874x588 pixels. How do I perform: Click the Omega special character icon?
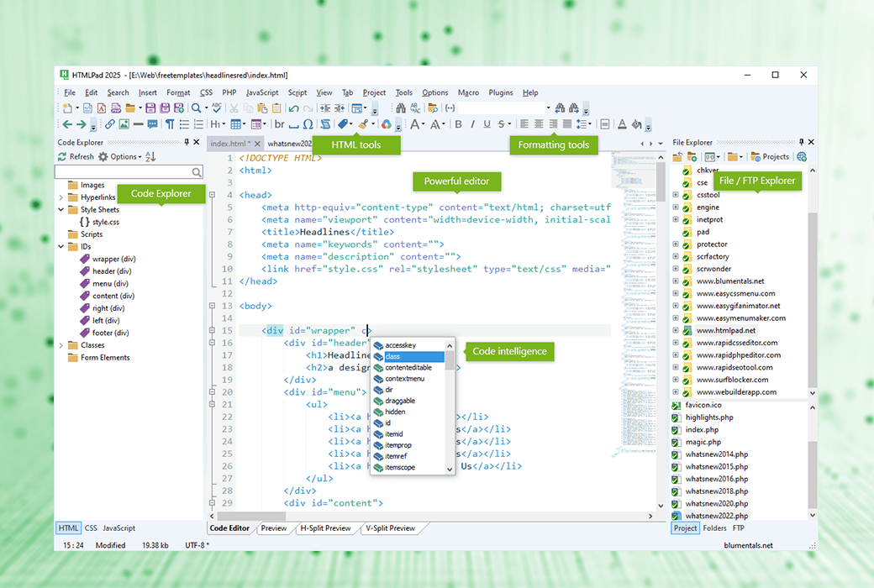click(308, 124)
